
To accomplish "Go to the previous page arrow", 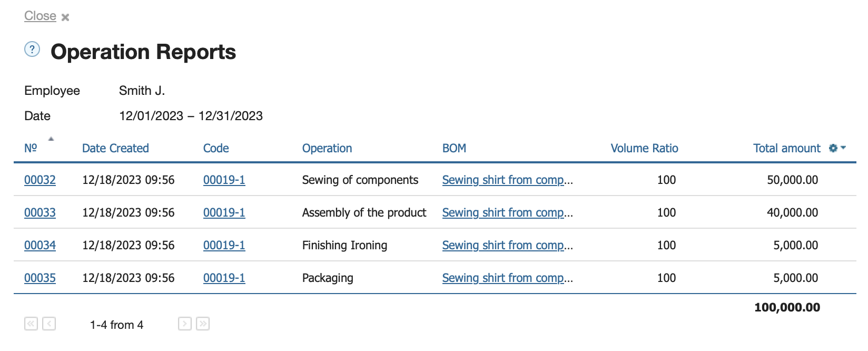I will pyautogui.click(x=49, y=324).
